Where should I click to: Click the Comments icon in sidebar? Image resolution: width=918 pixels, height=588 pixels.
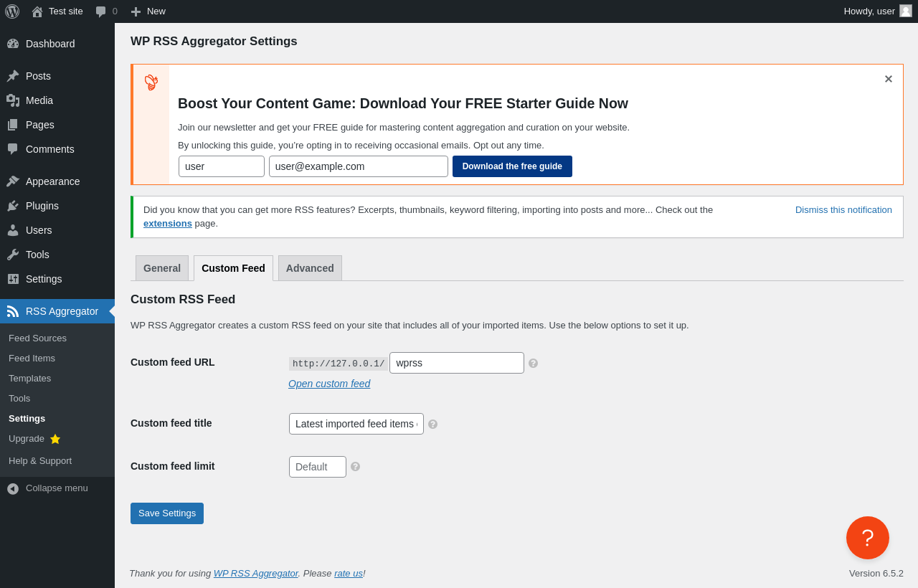[13, 149]
